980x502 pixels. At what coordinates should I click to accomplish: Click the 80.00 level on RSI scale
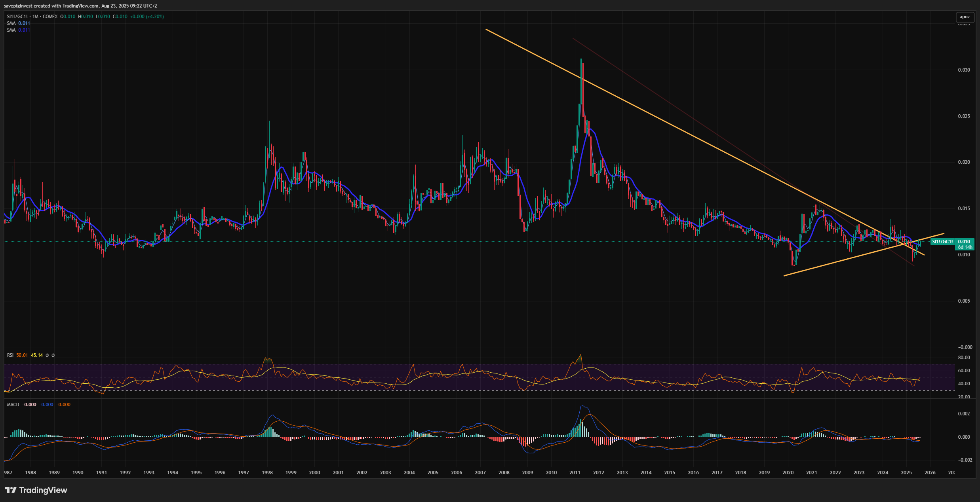[x=964, y=358]
